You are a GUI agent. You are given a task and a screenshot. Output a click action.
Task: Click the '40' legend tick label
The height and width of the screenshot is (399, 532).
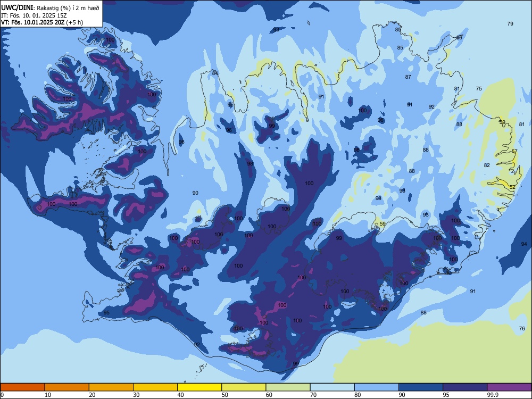[180, 395]
